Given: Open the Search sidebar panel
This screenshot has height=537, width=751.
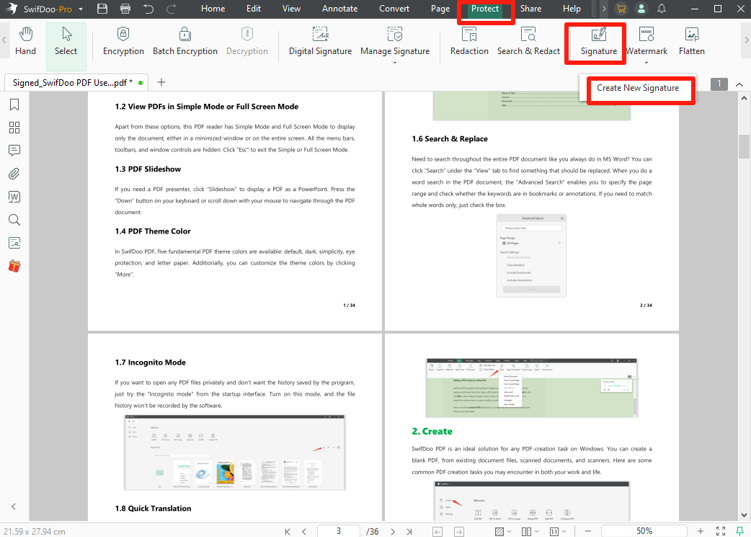Looking at the screenshot, I should point(14,220).
